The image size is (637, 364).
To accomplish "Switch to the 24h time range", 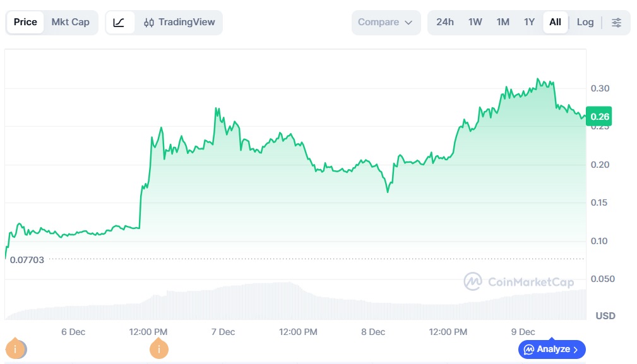I will [x=445, y=21].
